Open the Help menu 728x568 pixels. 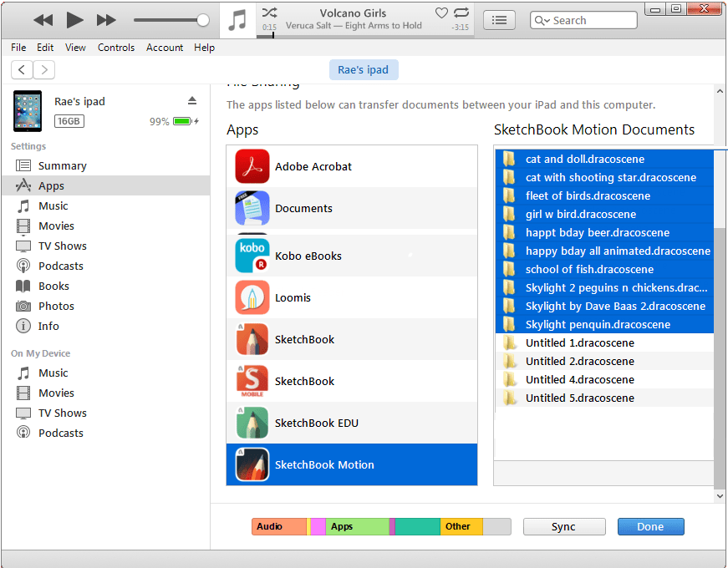tap(204, 48)
